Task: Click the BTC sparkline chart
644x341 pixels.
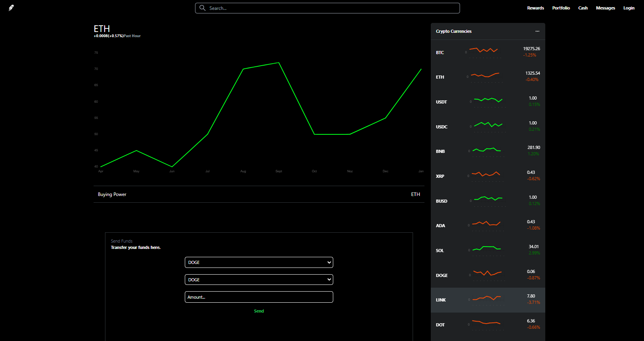Action: [484, 51]
